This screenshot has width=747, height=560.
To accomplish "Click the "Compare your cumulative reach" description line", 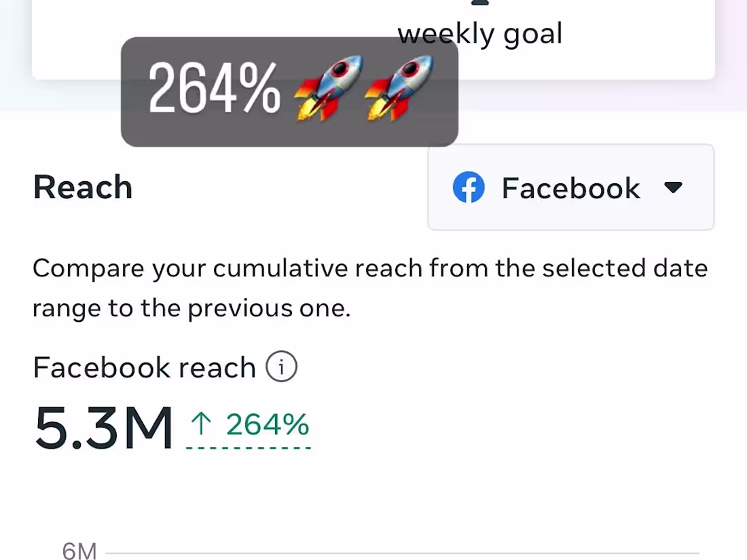I will coord(370,269).
